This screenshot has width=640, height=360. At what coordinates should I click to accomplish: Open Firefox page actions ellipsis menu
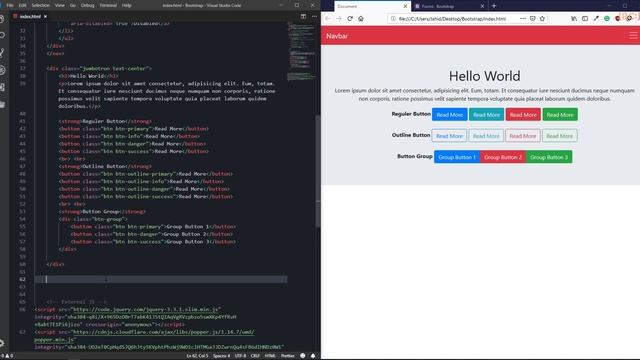[x=523, y=18]
